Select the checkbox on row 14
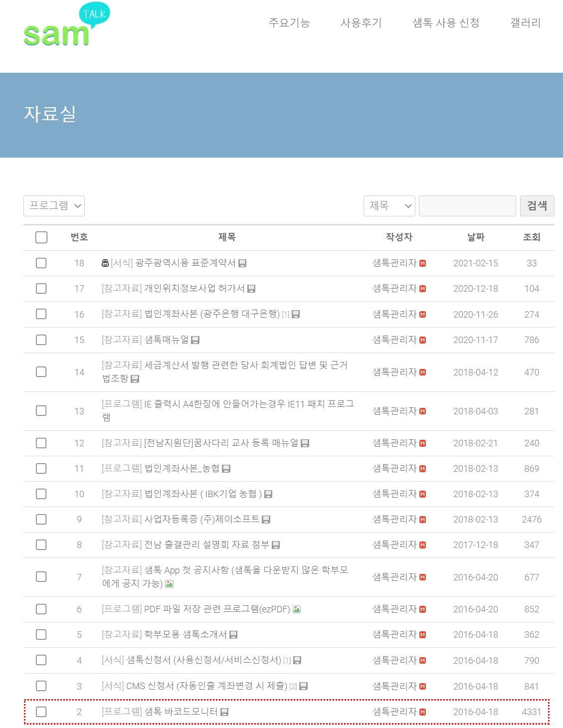563x728 pixels. point(41,372)
